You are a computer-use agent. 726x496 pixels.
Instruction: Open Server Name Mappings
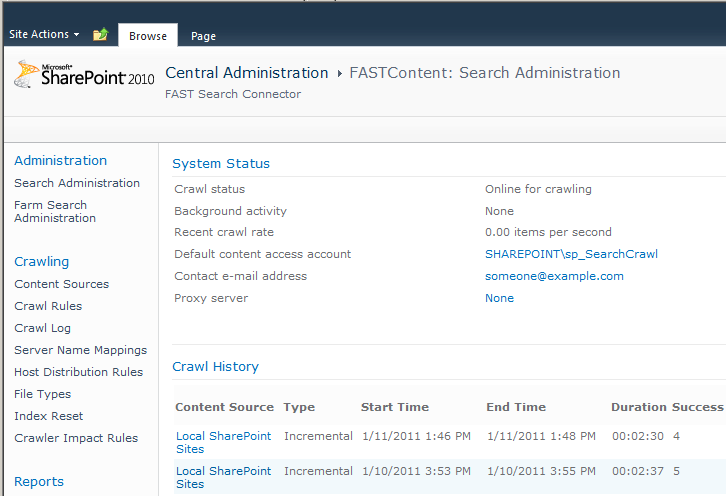pos(80,350)
